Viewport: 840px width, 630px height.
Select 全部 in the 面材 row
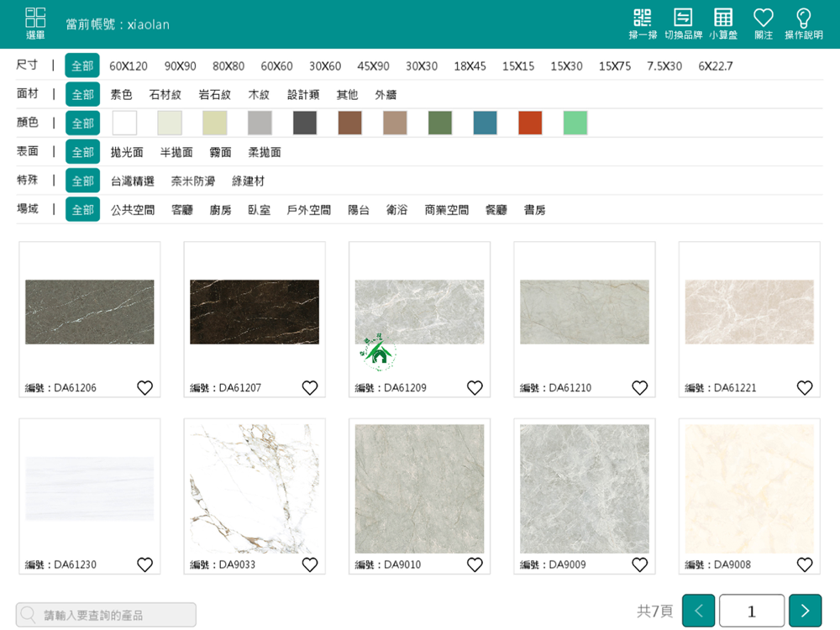pos(82,95)
